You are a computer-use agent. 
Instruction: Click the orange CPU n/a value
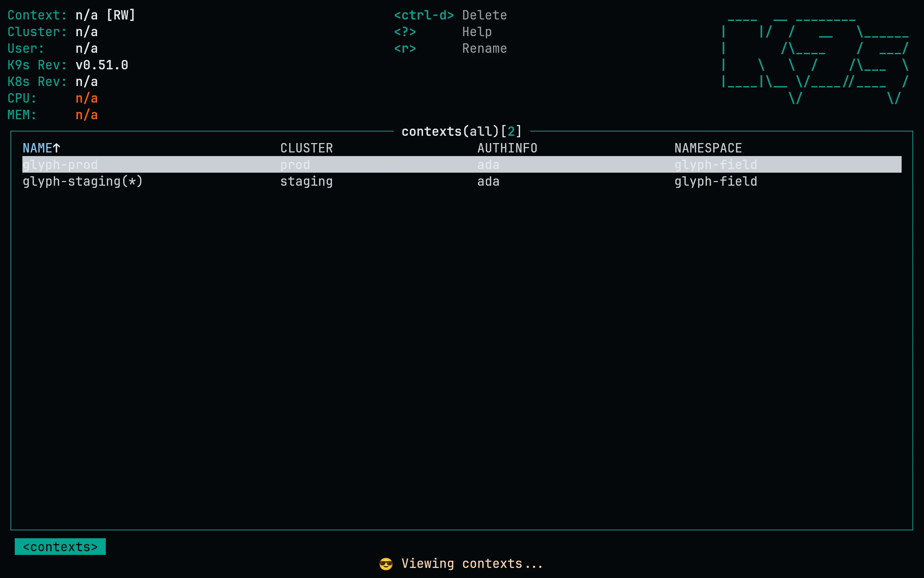(87, 98)
